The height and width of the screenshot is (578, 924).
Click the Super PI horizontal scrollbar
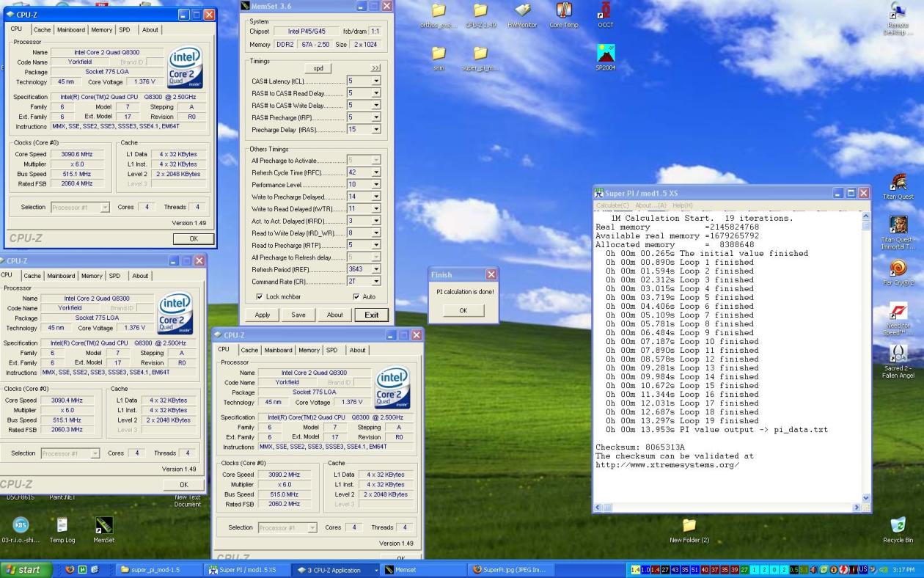727,507
